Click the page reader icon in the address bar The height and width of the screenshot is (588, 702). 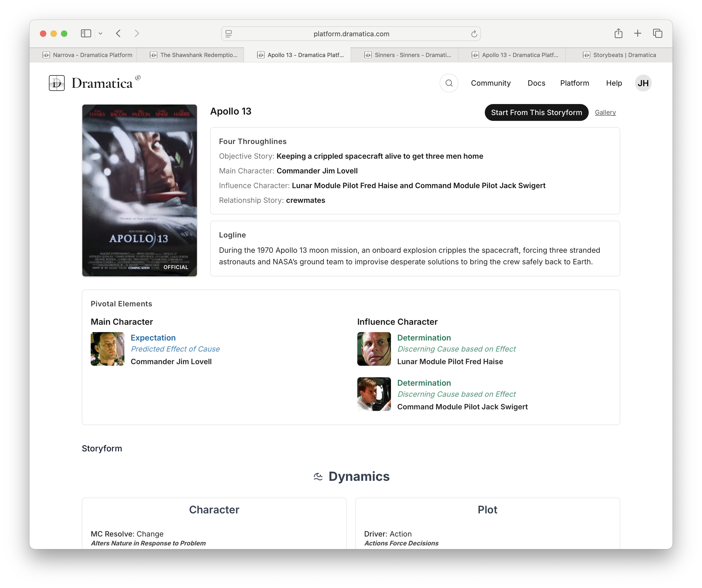tap(229, 34)
